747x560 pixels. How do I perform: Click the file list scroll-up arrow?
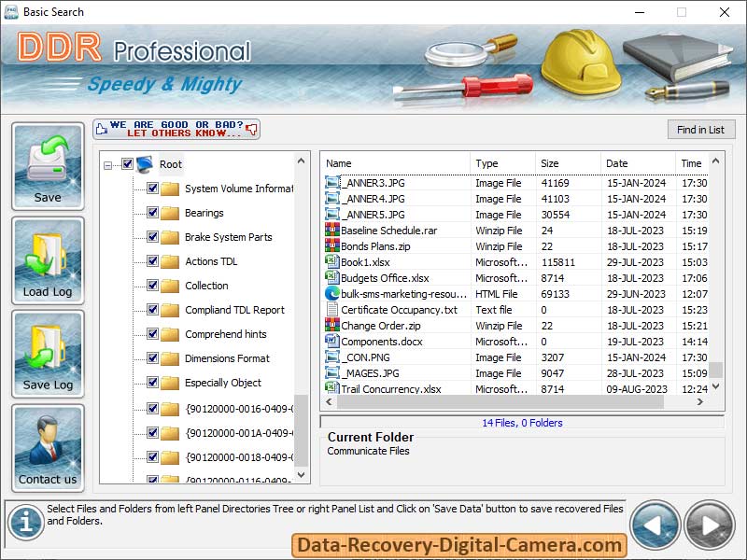tap(715, 161)
